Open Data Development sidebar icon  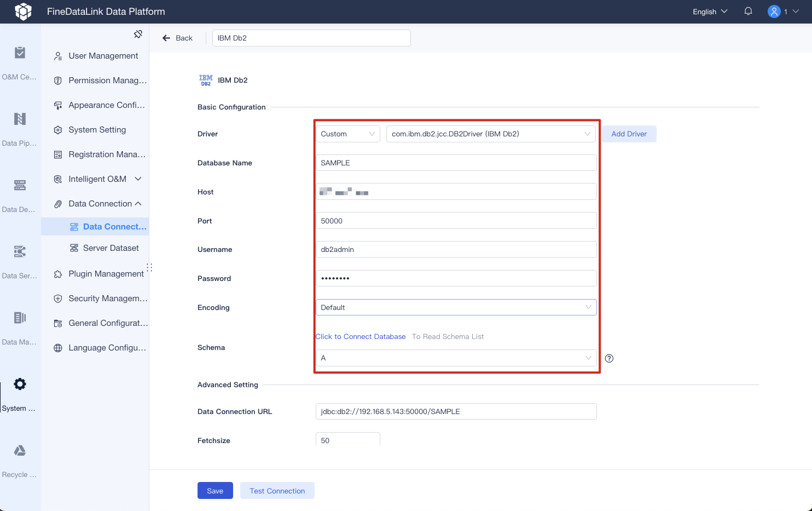pos(20,185)
